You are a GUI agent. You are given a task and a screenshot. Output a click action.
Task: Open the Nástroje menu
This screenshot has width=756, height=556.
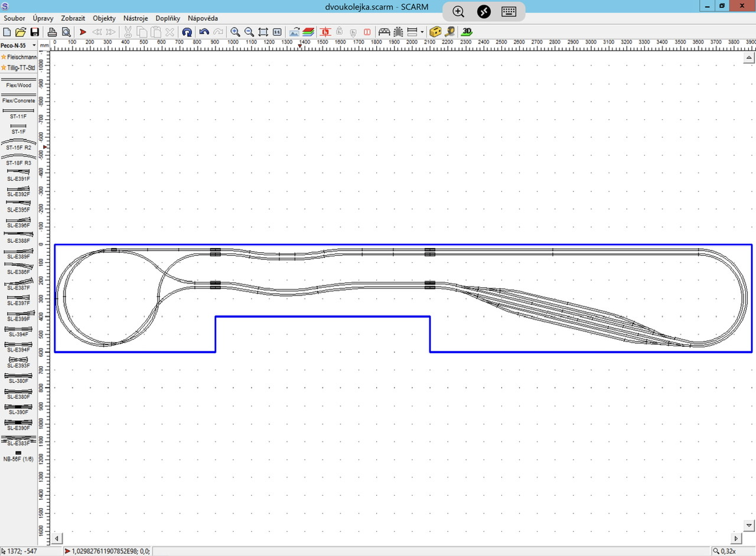click(135, 18)
